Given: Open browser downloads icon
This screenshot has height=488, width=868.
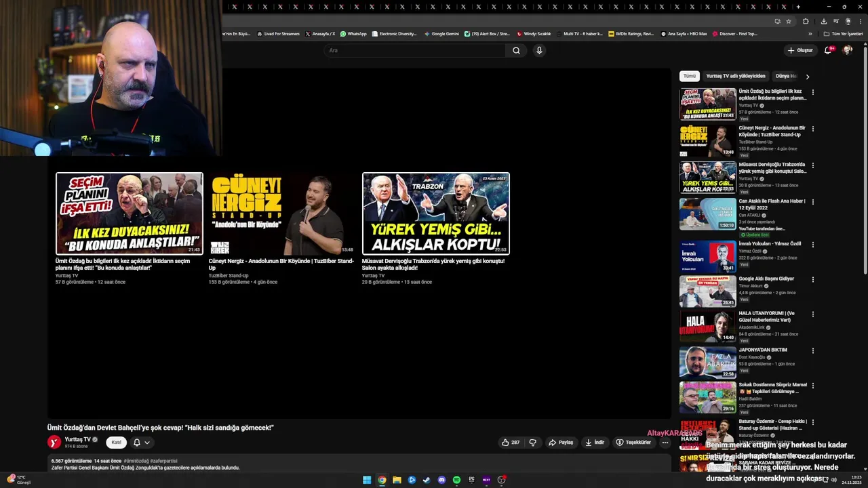Looking at the screenshot, I should coord(824,21).
